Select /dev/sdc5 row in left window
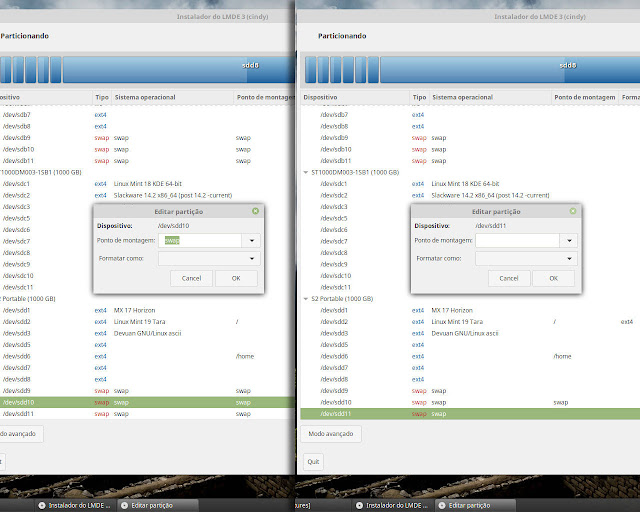 (x=46, y=218)
